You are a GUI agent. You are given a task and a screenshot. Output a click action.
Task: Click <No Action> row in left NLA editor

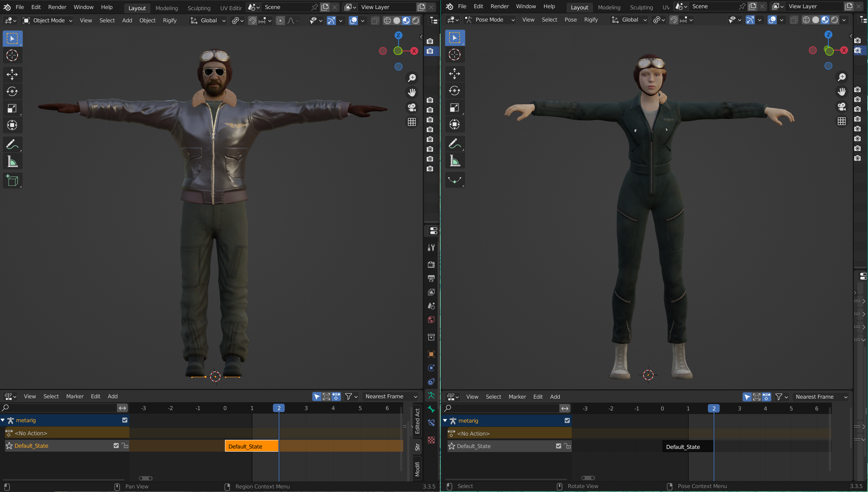point(67,433)
